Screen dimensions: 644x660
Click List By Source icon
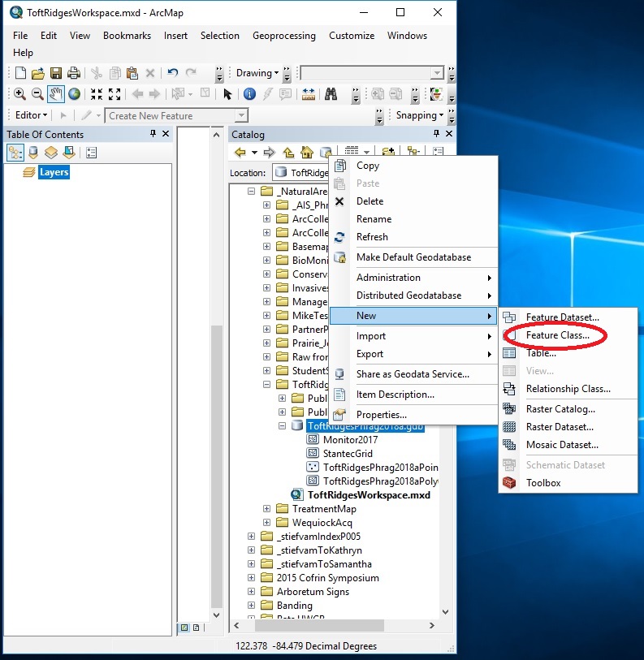click(33, 153)
